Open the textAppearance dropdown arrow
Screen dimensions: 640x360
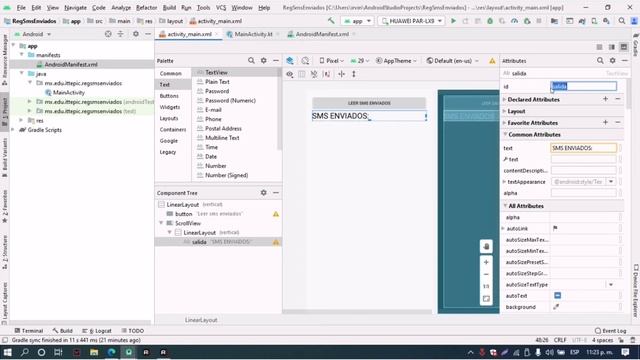point(611,182)
